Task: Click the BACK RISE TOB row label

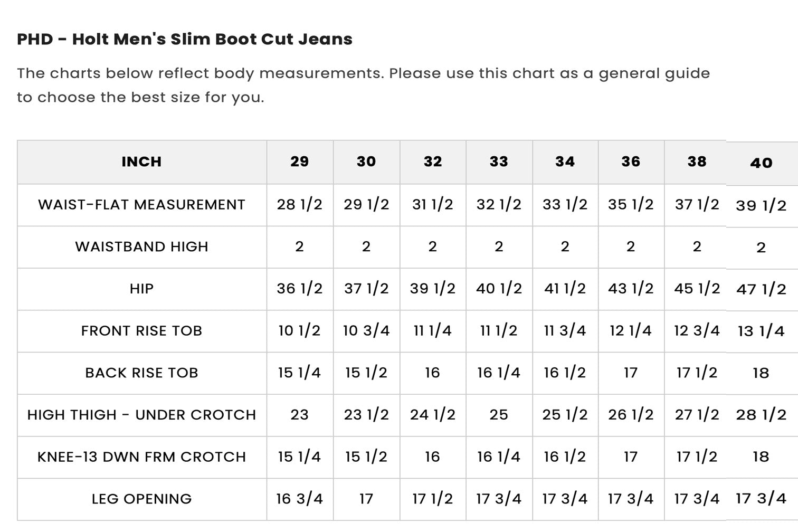Action: [141, 373]
